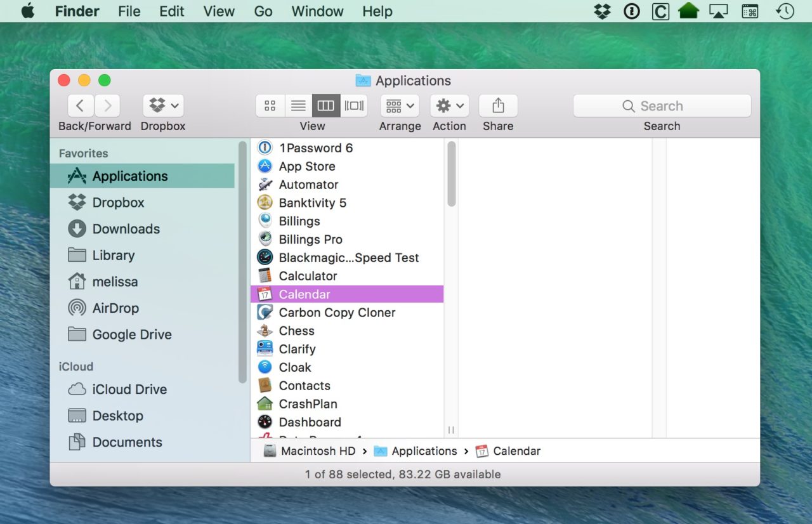This screenshot has height=524, width=812.
Task: Click the Automator app icon
Action: (x=265, y=185)
